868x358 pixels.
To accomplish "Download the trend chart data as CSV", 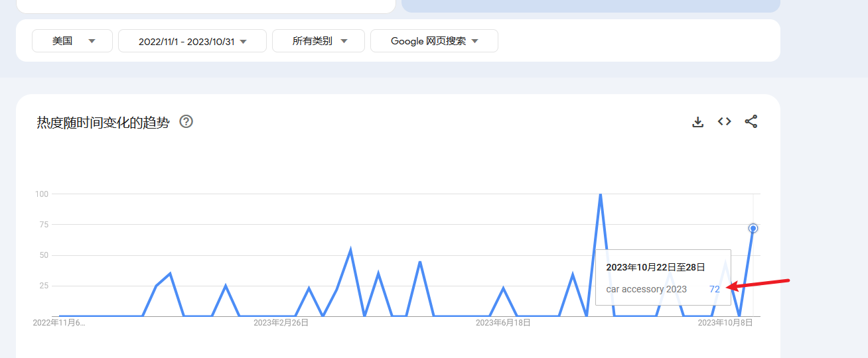I will coord(697,122).
